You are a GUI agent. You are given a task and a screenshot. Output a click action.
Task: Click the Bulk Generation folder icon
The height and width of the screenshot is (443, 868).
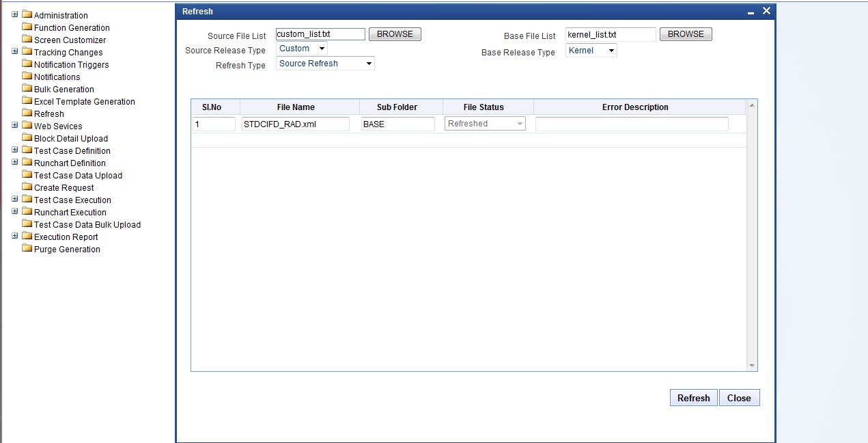tap(27, 88)
